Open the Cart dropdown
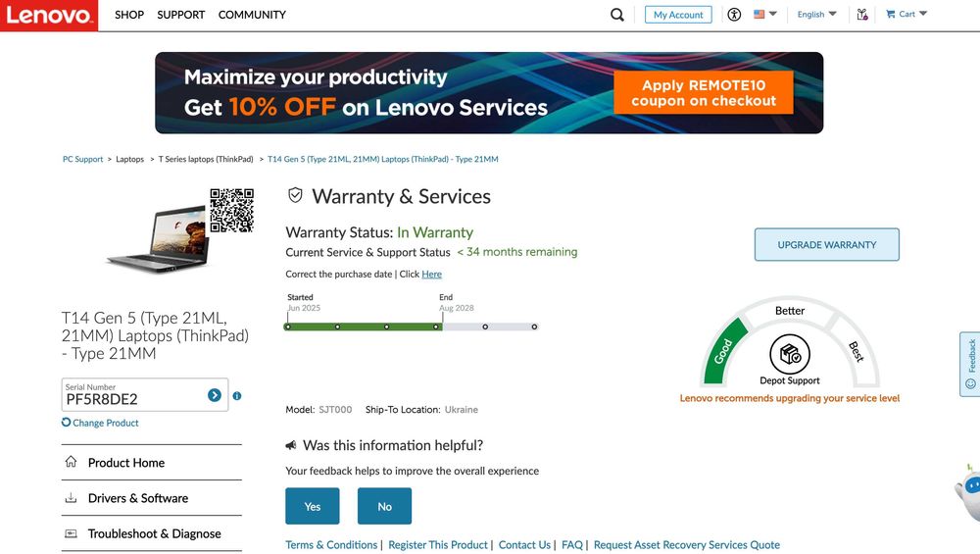980x554 pixels. click(x=906, y=15)
